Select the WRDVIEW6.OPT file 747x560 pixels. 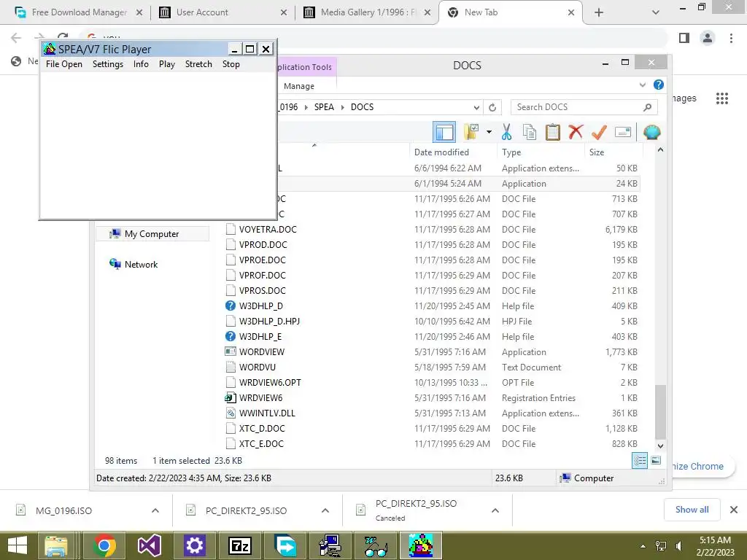coord(270,382)
